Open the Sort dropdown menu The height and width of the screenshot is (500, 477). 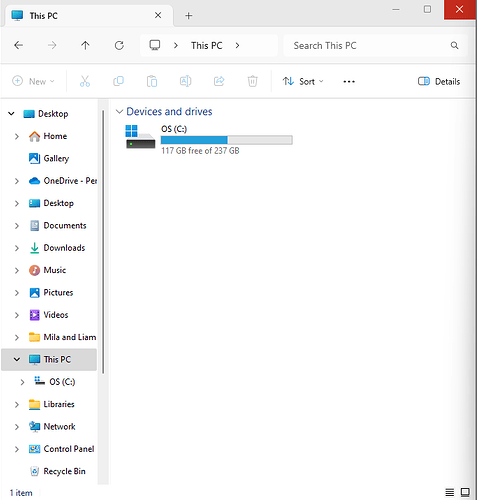coord(303,81)
